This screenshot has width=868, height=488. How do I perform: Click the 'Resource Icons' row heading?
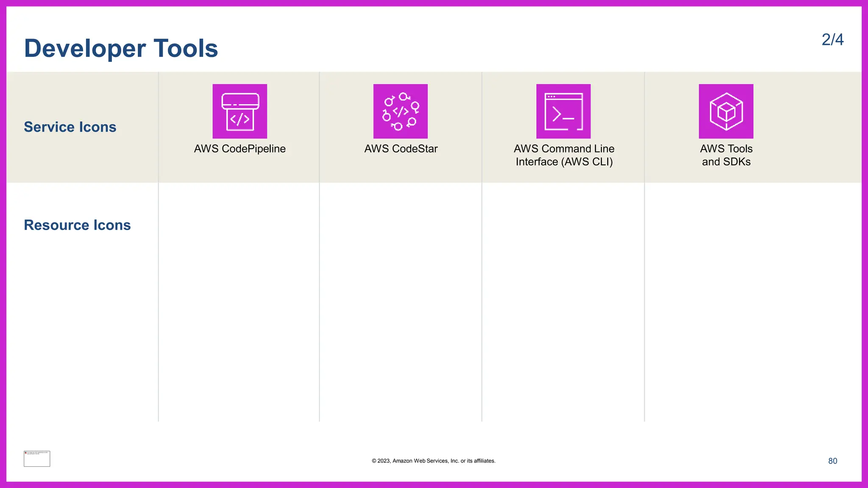point(77,225)
